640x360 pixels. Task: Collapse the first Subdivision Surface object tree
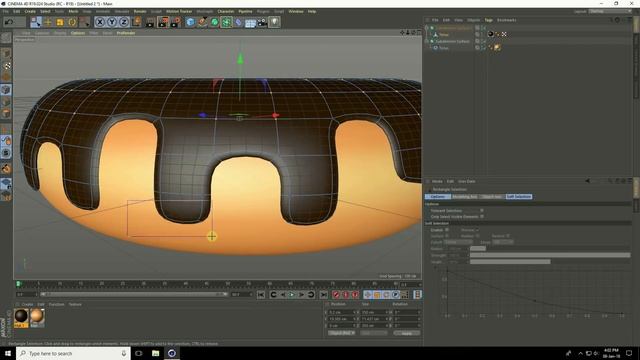click(x=427, y=28)
